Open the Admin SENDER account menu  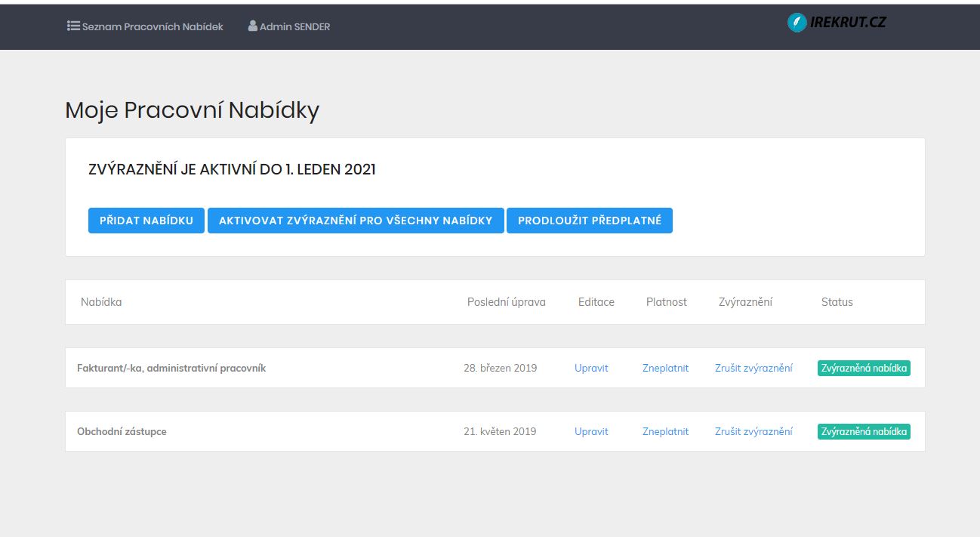[294, 26]
